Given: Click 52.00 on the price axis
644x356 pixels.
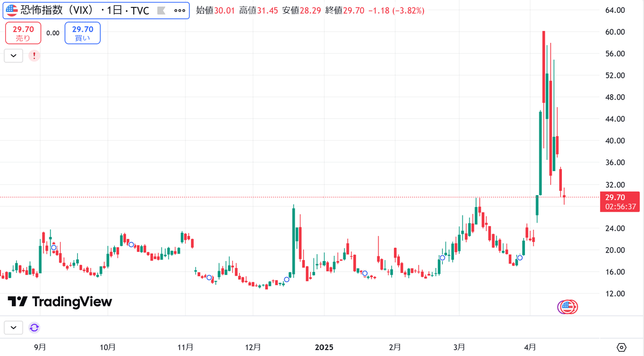Looking at the screenshot, I should click(x=614, y=76).
